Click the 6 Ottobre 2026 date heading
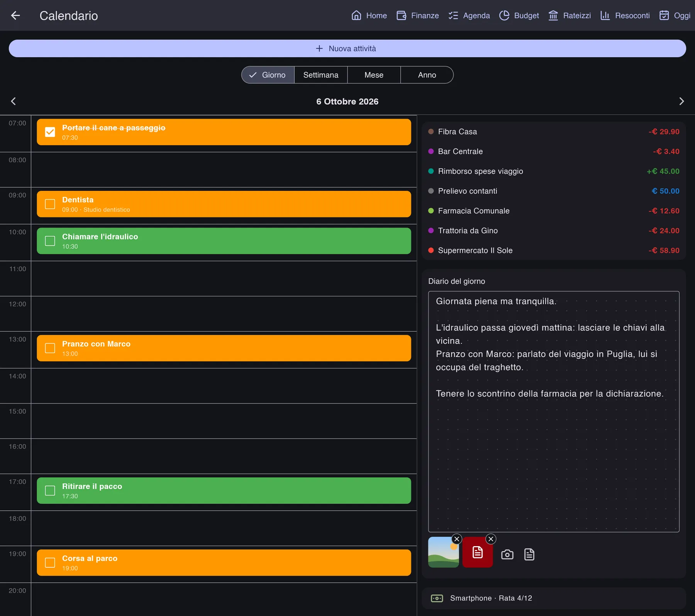This screenshot has width=695, height=616. [347, 101]
